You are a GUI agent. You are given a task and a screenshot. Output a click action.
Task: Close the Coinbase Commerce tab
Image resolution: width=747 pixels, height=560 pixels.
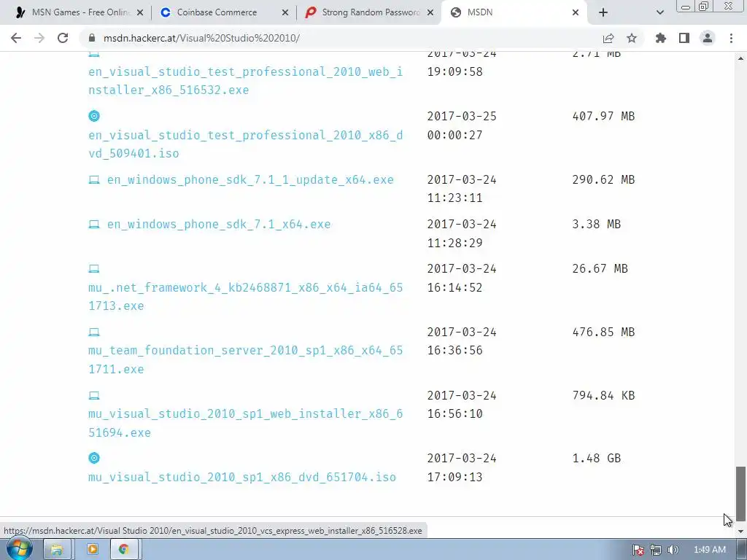pos(285,13)
